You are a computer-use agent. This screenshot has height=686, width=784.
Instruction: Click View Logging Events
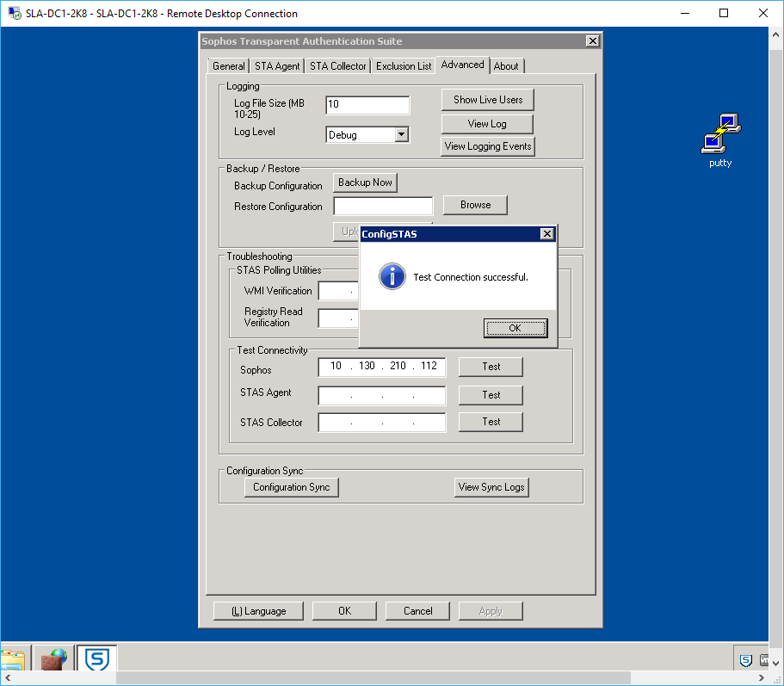point(487,146)
